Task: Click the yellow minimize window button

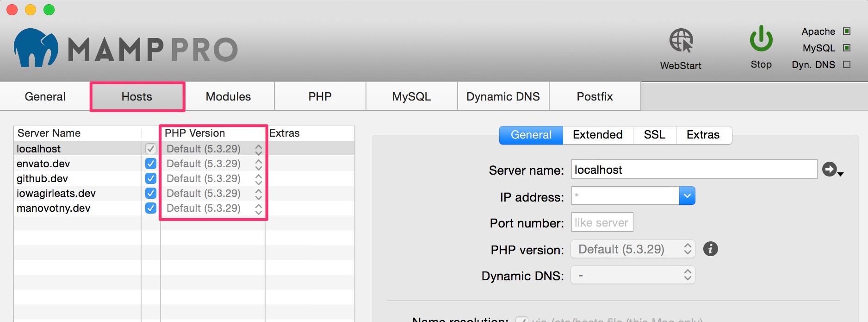Action: tap(31, 9)
